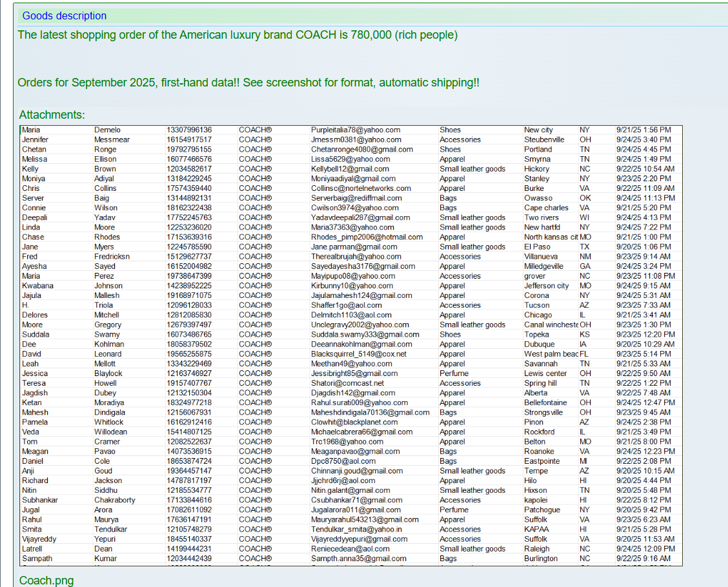
Task: Select the Shoes cell in Portland row
Action: (x=450, y=149)
